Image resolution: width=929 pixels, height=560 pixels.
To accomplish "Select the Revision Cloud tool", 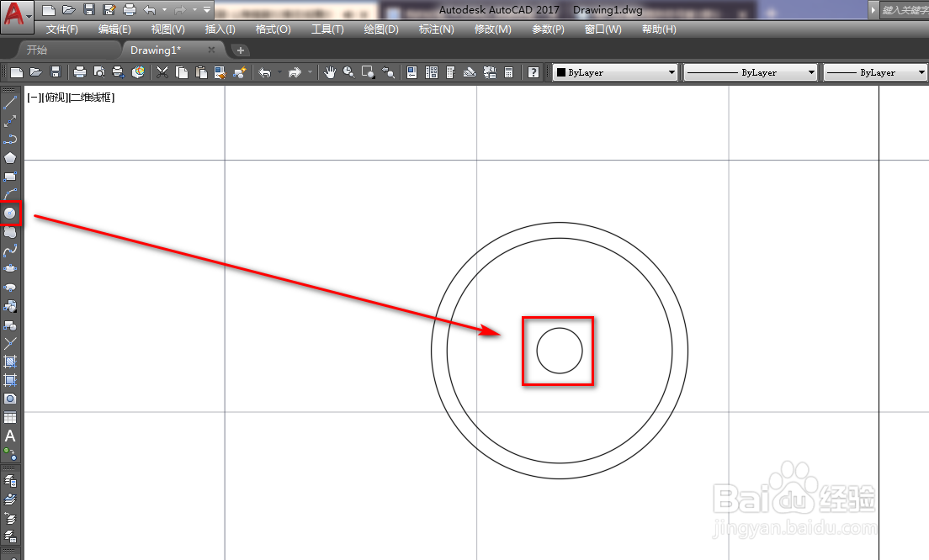I will click(x=10, y=233).
